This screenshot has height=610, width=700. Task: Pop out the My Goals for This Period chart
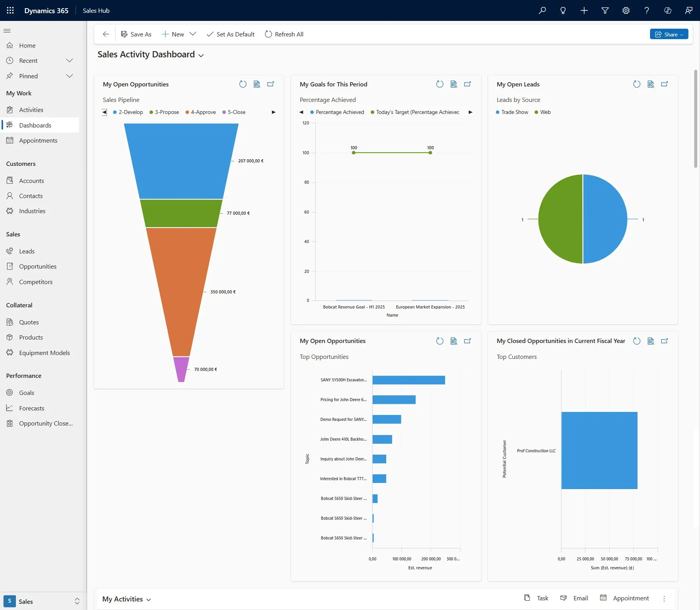tap(468, 84)
